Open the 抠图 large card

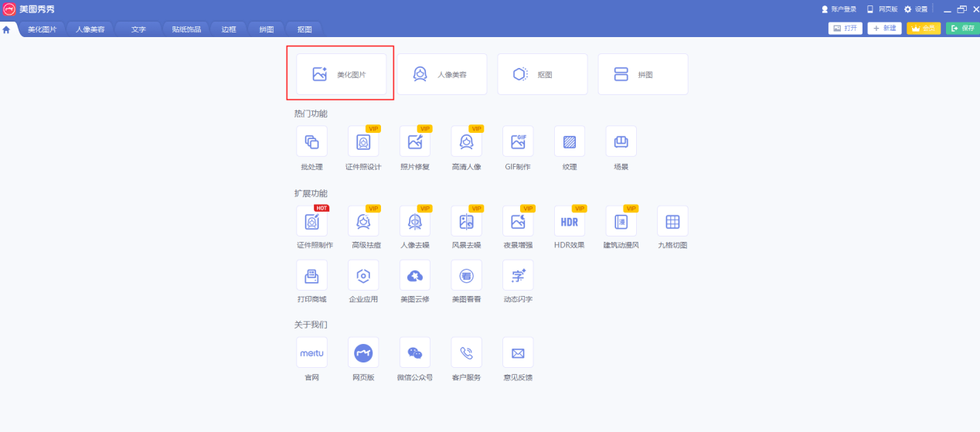tap(543, 74)
